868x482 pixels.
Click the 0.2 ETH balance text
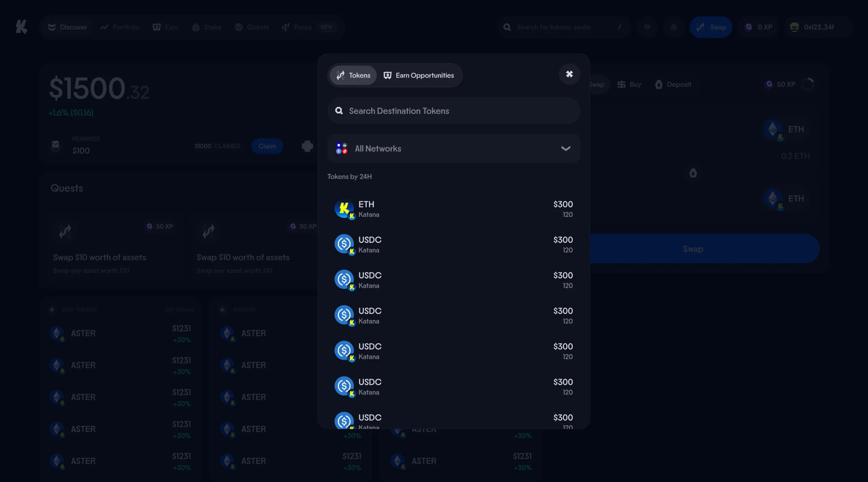coord(795,156)
